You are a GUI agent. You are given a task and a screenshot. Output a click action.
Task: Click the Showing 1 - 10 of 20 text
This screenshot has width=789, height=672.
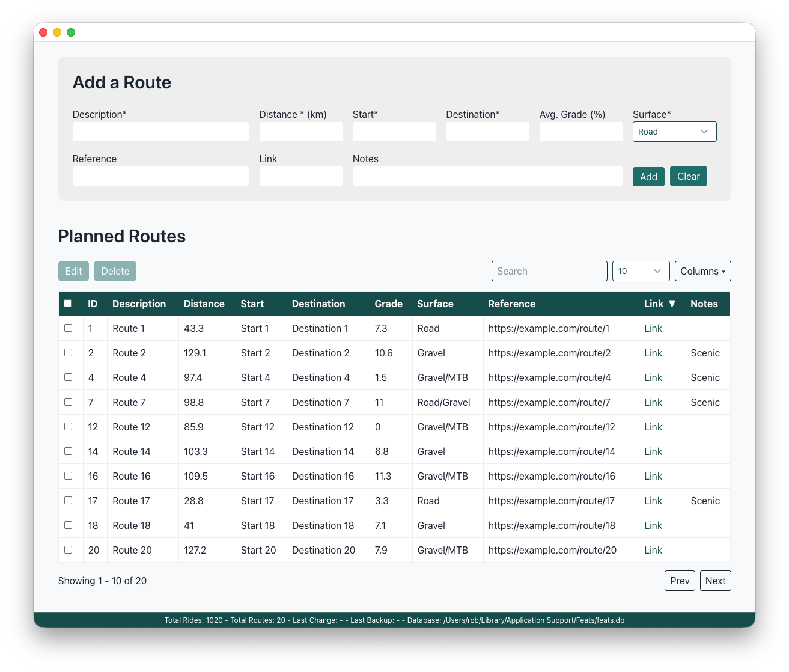pyautogui.click(x=102, y=581)
